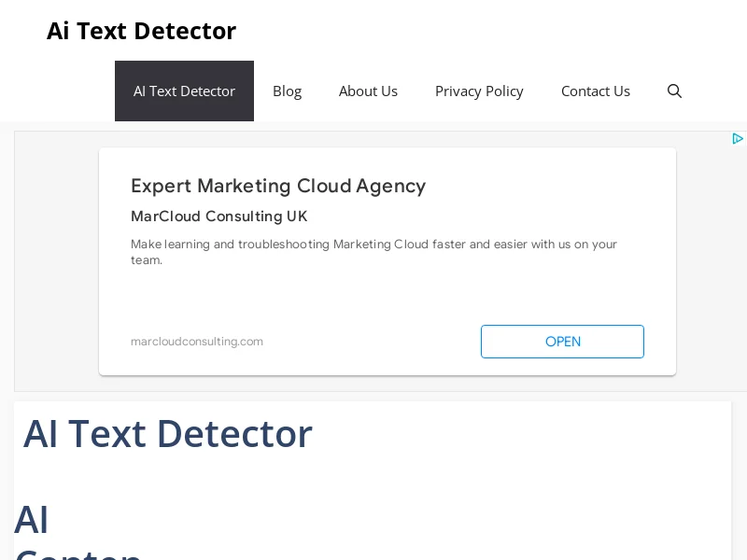The width and height of the screenshot is (747, 560).
Task: Visit the Contact Us page
Action: [x=596, y=91]
